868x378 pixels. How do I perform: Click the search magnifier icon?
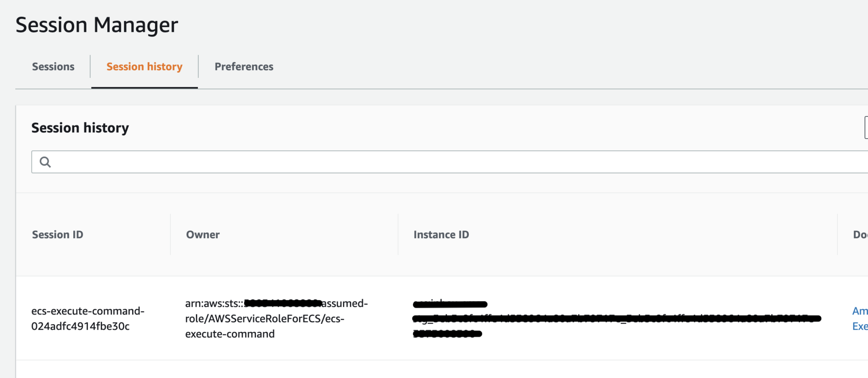click(46, 161)
